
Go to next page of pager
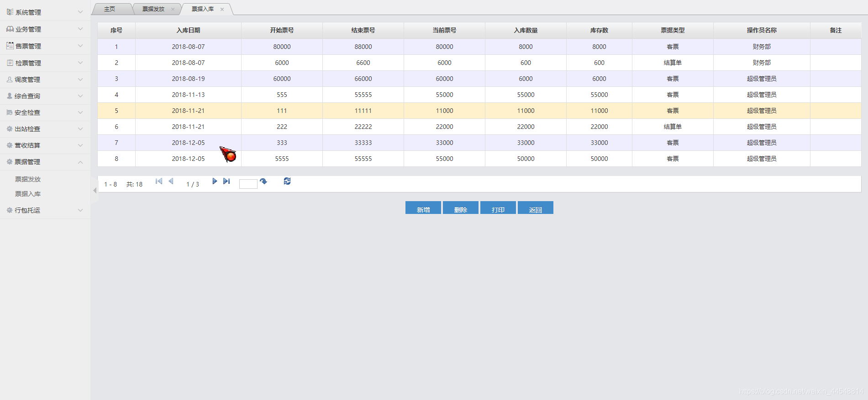pos(215,181)
